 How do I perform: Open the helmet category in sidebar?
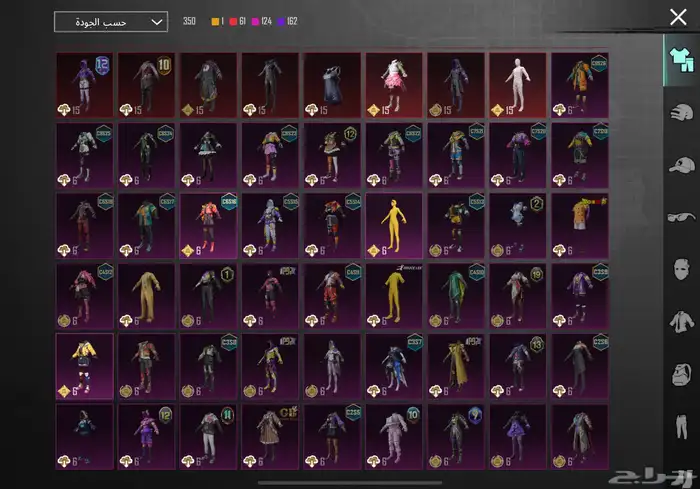679,111
